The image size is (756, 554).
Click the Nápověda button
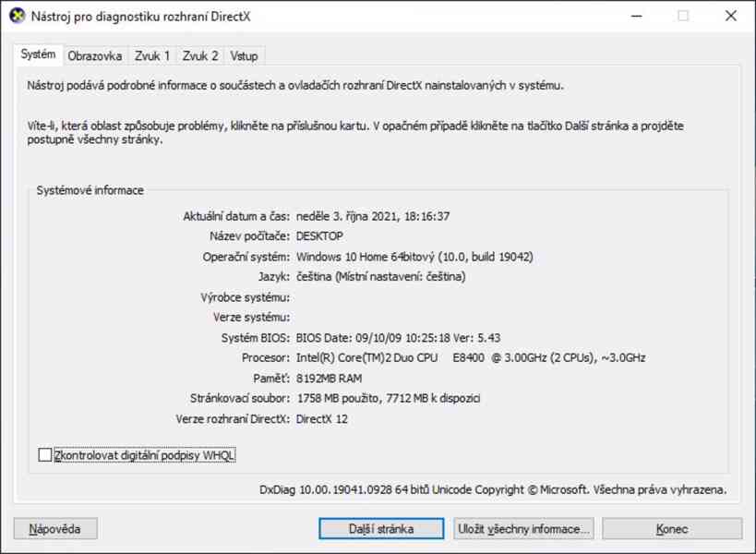click(x=55, y=528)
